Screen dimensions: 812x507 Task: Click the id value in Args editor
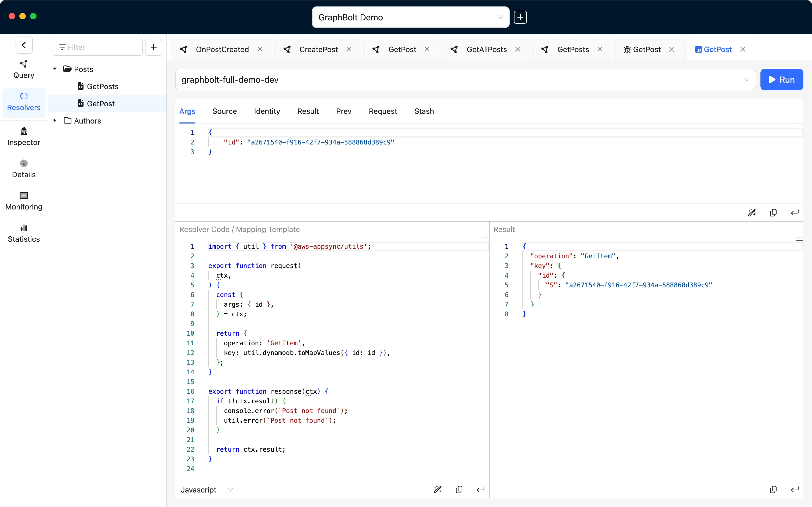[321, 142]
